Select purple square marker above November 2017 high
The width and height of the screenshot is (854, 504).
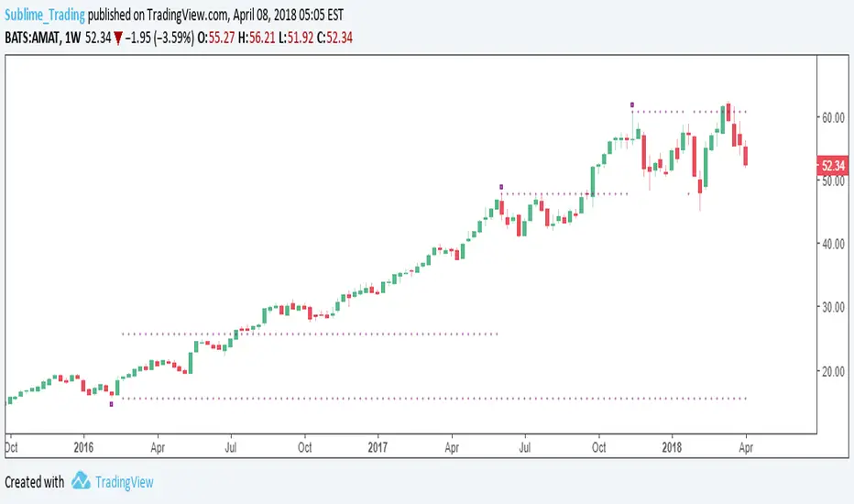[x=632, y=104]
